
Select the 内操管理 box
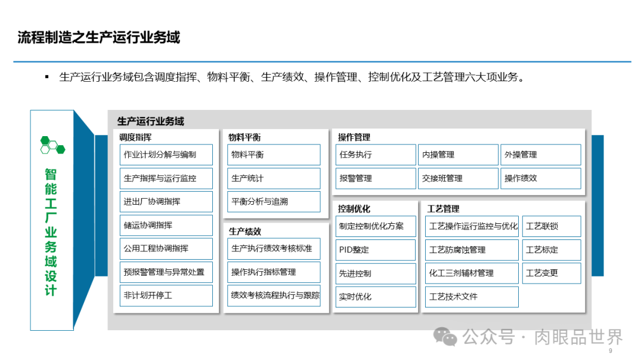[x=459, y=155]
